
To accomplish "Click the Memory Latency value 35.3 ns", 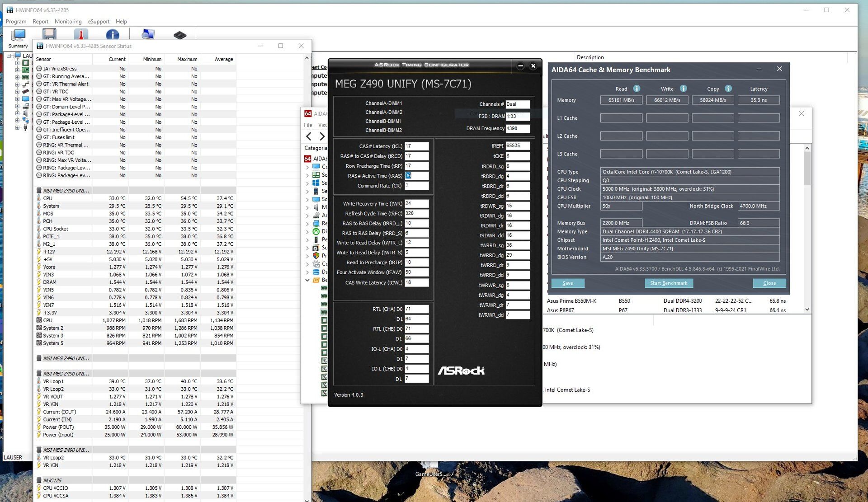I will tap(759, 100).
